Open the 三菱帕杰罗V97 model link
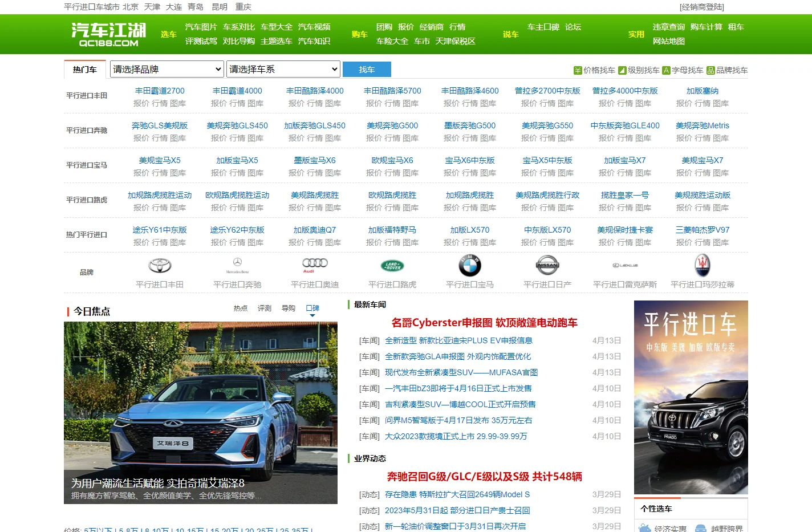This screenshot has height=532, width=812. (703, 230)
